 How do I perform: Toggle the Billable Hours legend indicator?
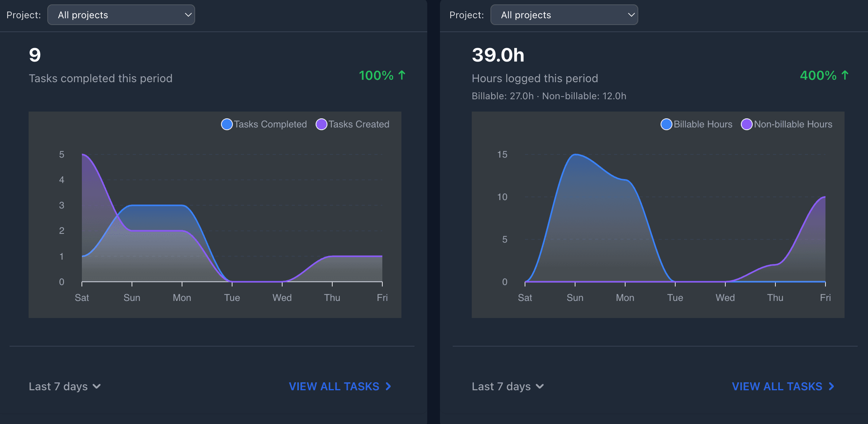(666, 124)
